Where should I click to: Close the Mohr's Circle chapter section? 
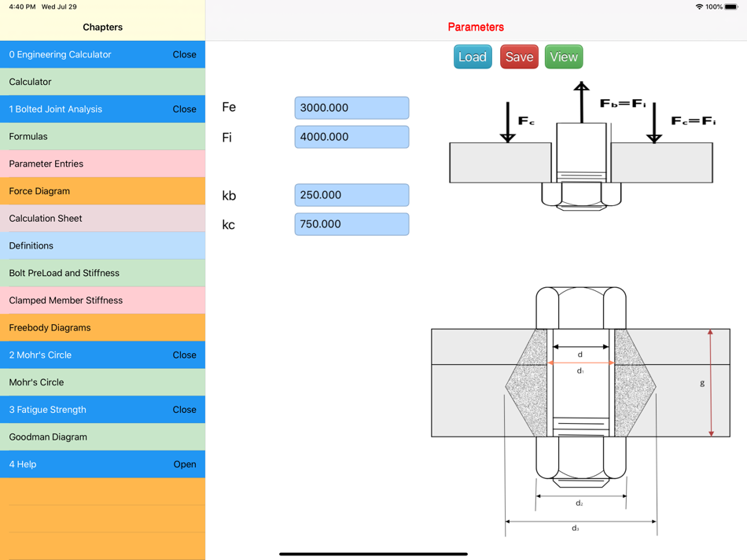pyautogui.click(x=184, y=355)
